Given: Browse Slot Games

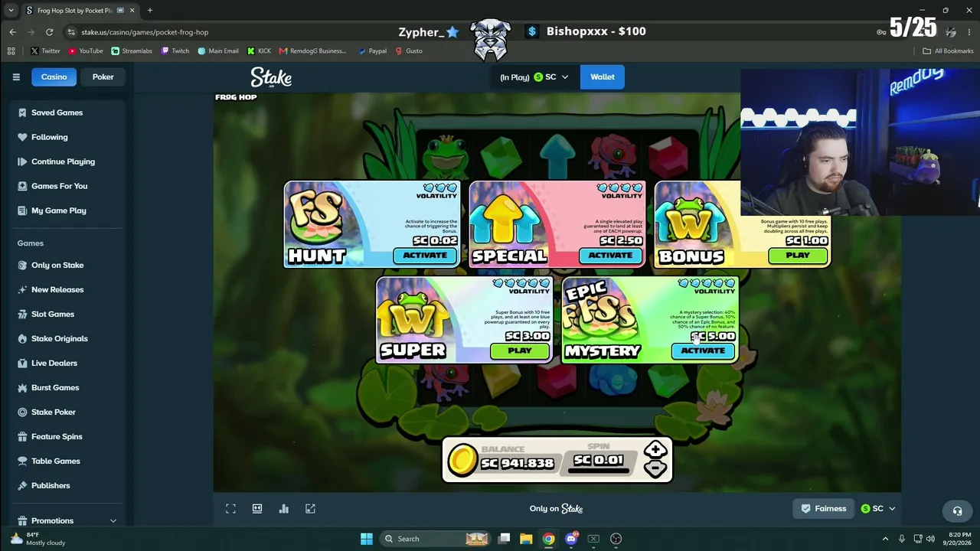Looking at the screenshot, I should tap(67, 314).
